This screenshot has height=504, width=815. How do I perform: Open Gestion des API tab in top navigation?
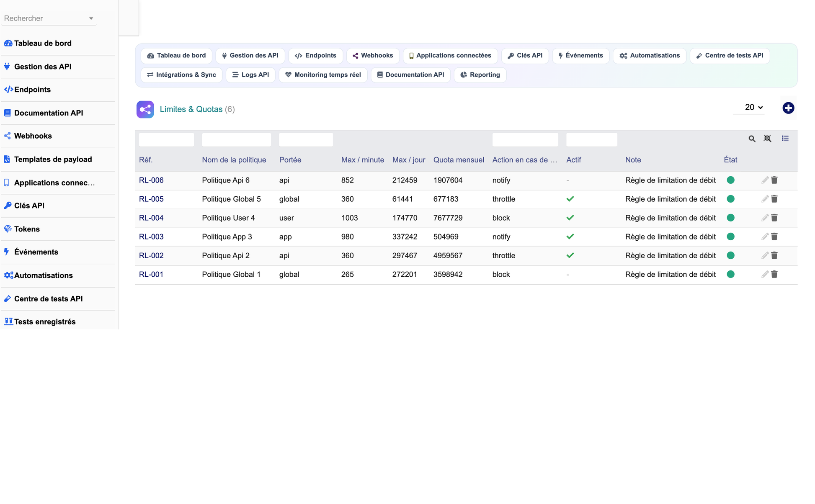[250, 56]
